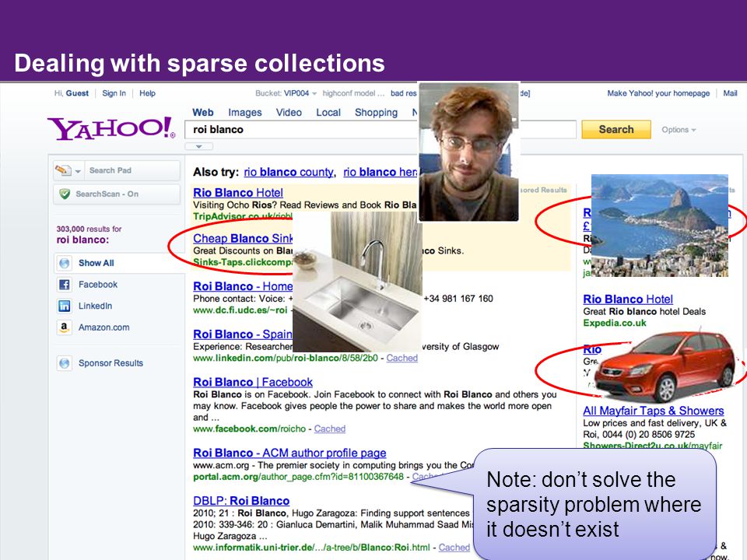This screenshot has width=747, height=560.
Task: Switch to the Local tab
Action: point(328,112)
